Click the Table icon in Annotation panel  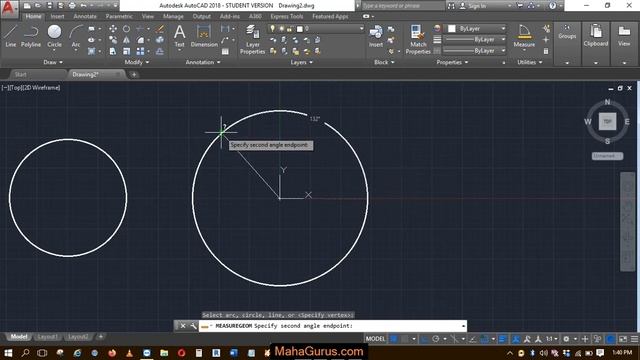(x=225, y=51)
